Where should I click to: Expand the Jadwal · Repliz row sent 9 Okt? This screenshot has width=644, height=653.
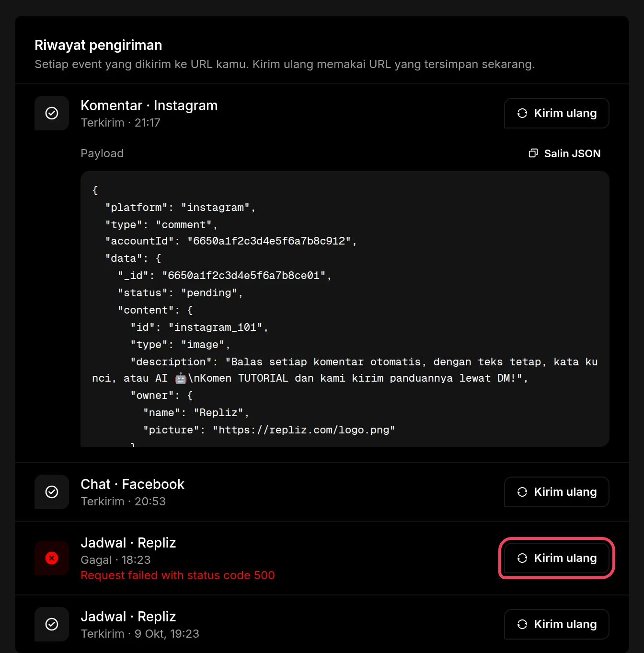(x=128, y=617)
